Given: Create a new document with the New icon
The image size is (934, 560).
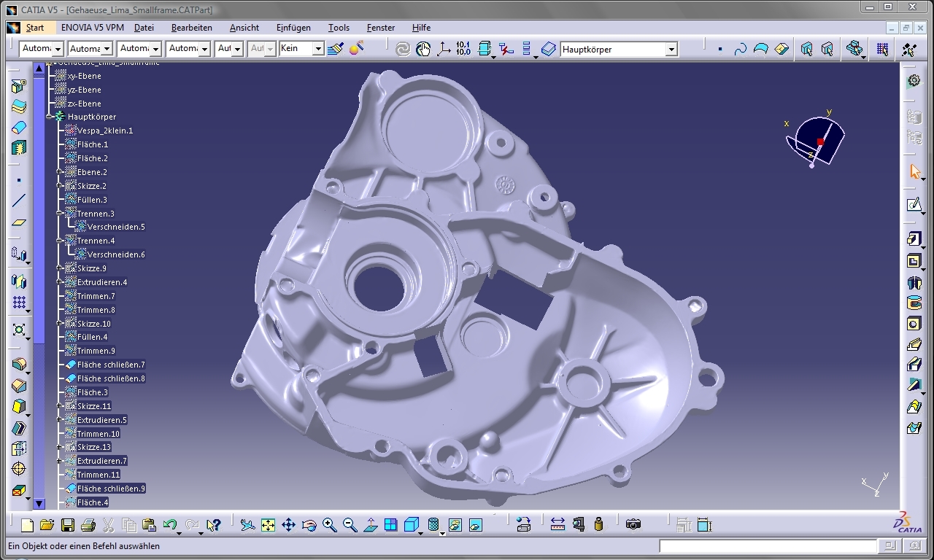Looking at the screenshot, I should 27,525.
